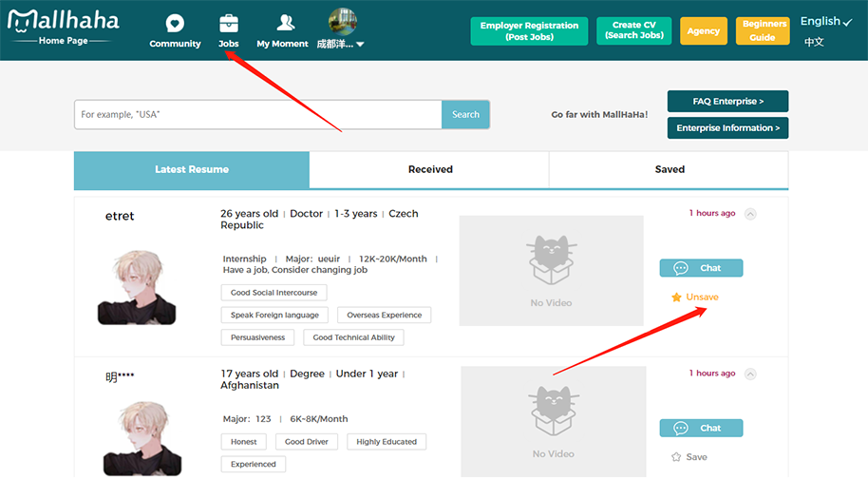Click etret's No Video placeholder
This screenshot has width=868, height=480.
coord(552,271)
